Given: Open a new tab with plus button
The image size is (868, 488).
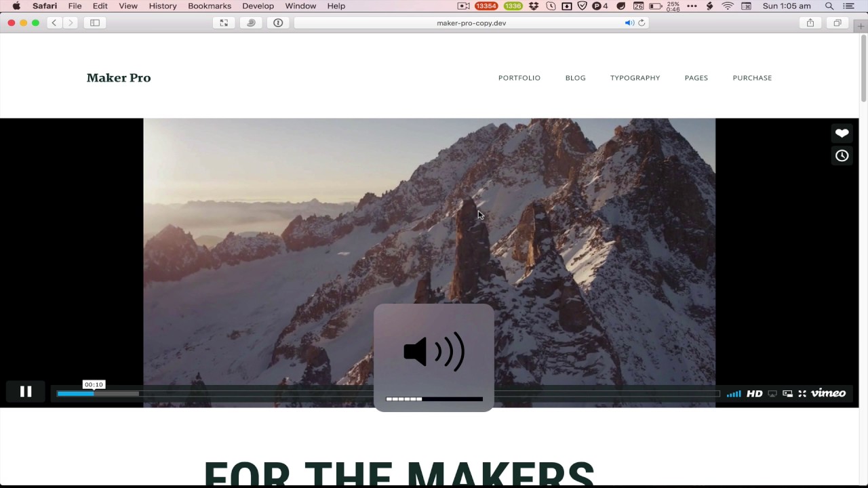Looking at the screenshot, I should pyautogui.click(x=861, y=27).
